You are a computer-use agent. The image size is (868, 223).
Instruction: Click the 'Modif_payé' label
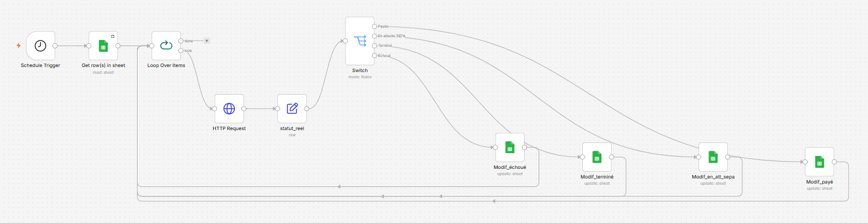pyautogui.click(x=820, y=182)
